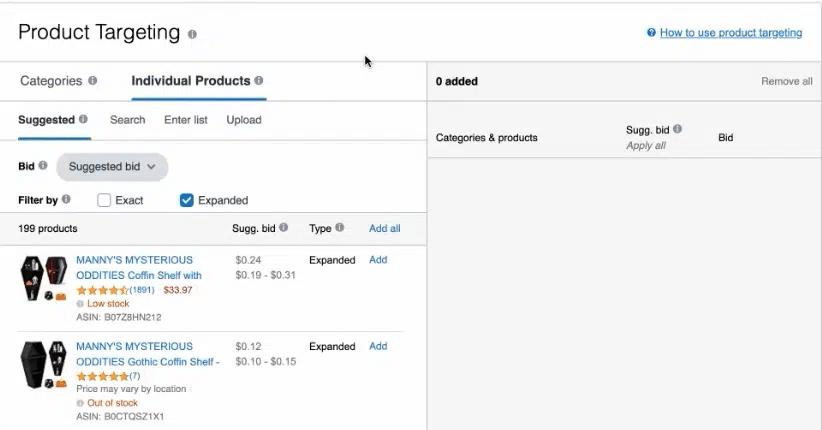Screen dimensions: 822x430
Task: Open the Search subtab
Action: 128,120
